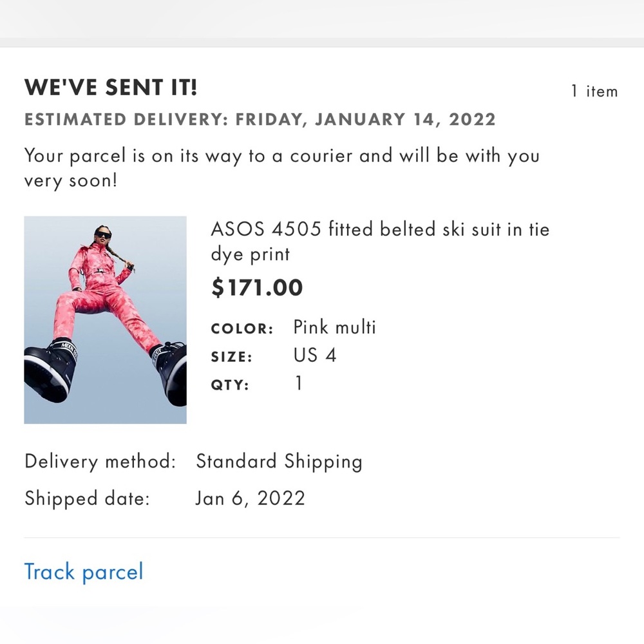Click the "Pink multi" color value

(334, 327)
